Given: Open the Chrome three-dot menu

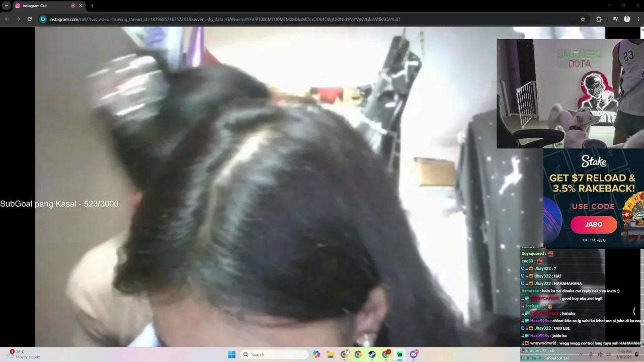Looking at the screenshot, I should (x=638, y=19).
